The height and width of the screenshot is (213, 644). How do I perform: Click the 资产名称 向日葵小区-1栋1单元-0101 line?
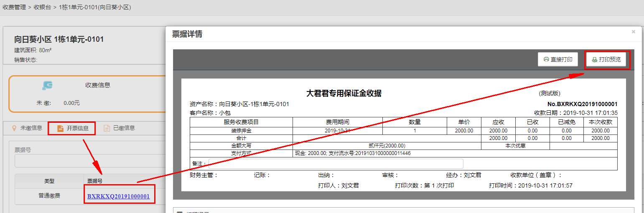click(239, 104)
